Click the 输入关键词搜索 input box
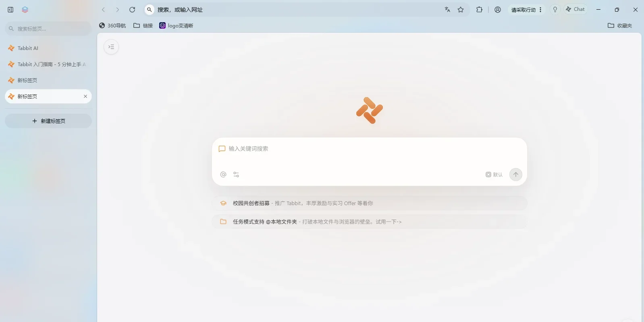Viewport: 644px width, 322px height. point(369,149)
